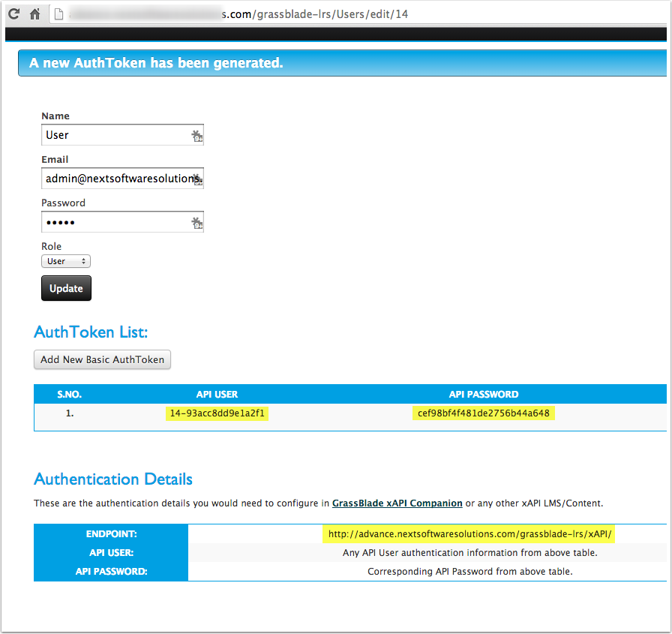Screen dimensions: 672x634
Task: Focus the Name text field
Action: [x=112, y=135]
